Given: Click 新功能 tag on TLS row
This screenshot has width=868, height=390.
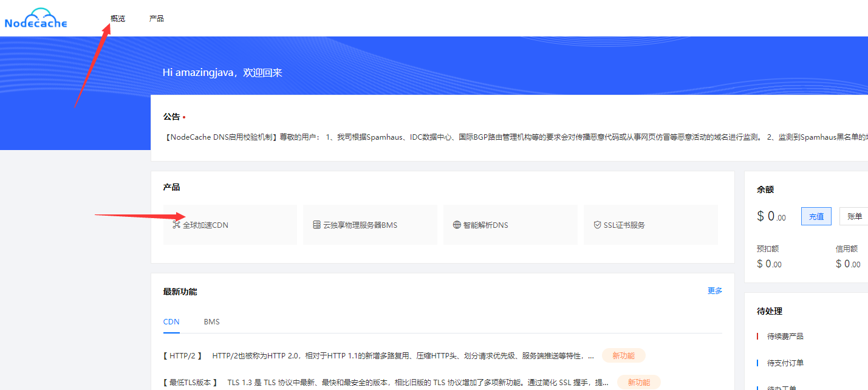Looking at the screenshot, I should [x=639, y=382].
